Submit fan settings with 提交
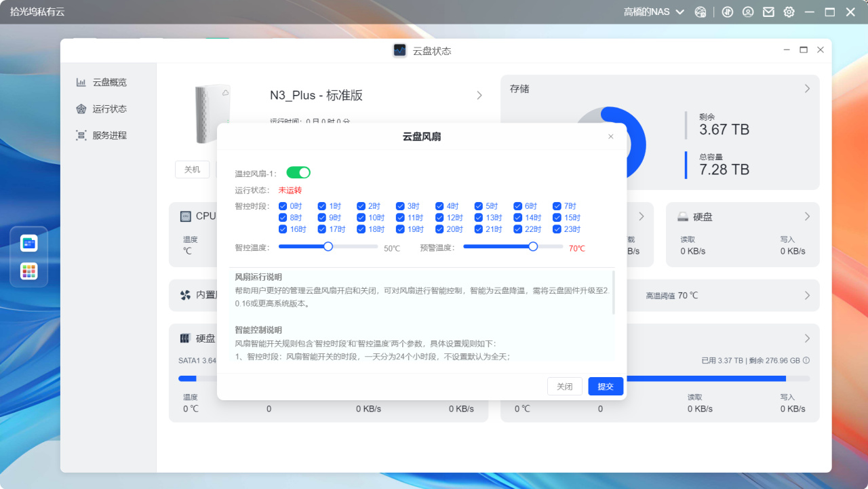 coord(606,387)
